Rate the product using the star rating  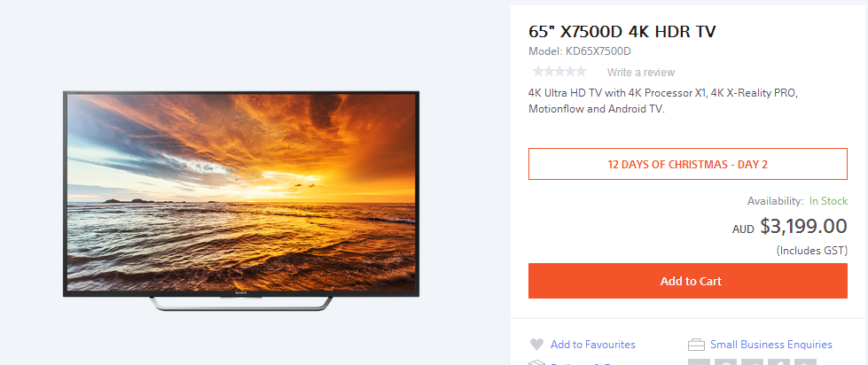pos(559,72)
